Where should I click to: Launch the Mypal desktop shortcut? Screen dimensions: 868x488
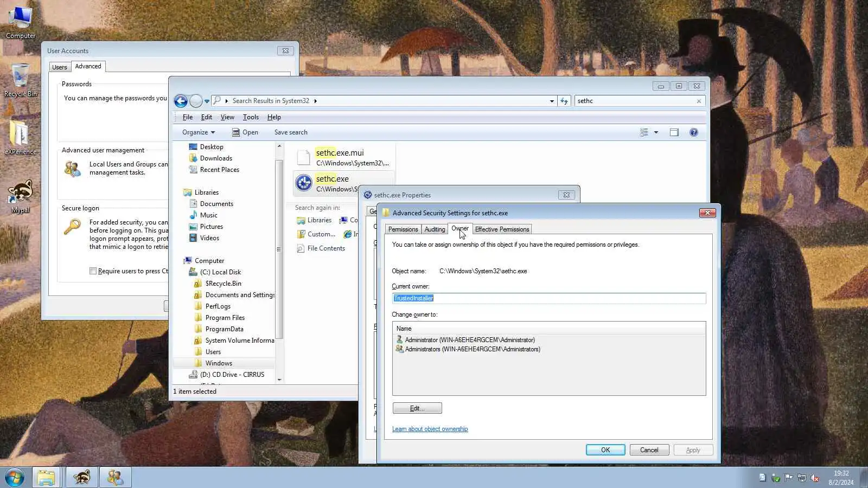[x=21, y=196]
